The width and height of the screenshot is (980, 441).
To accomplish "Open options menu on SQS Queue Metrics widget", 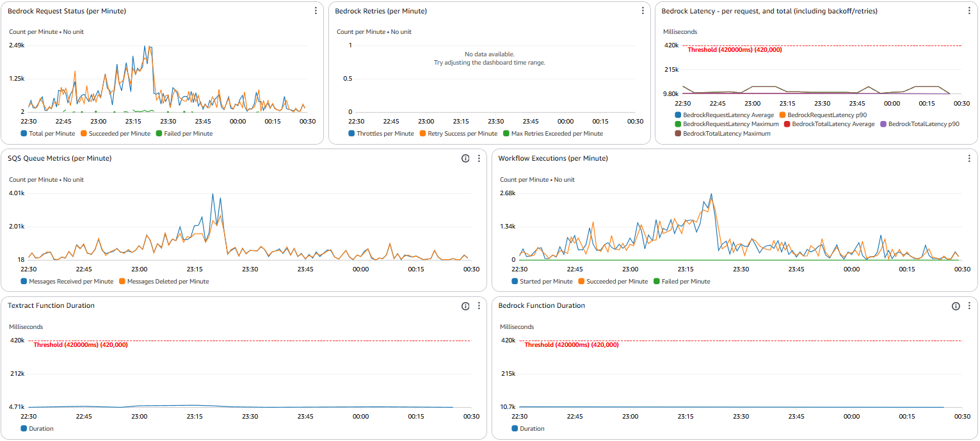I will point(479,158).
